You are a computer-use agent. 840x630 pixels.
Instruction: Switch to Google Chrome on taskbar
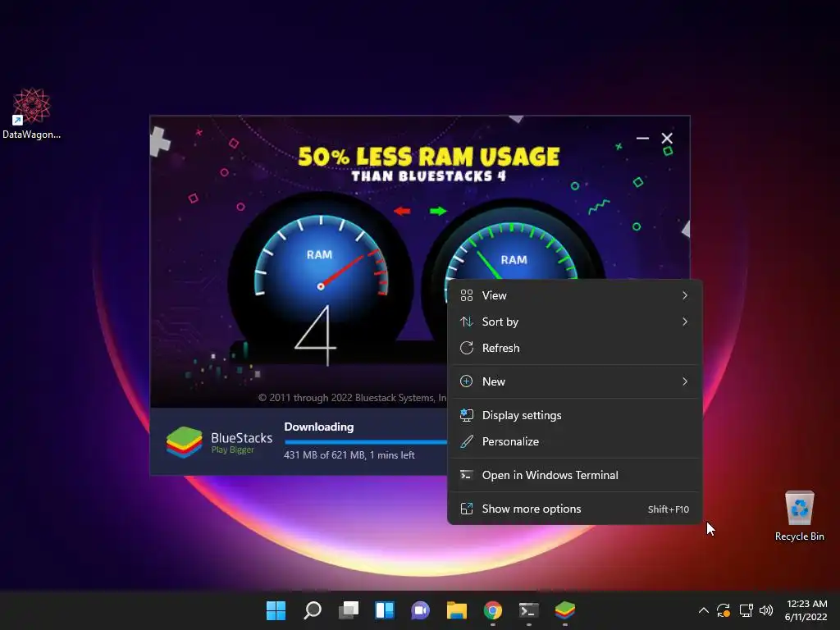pyautogui.click(x=493, y=610)
